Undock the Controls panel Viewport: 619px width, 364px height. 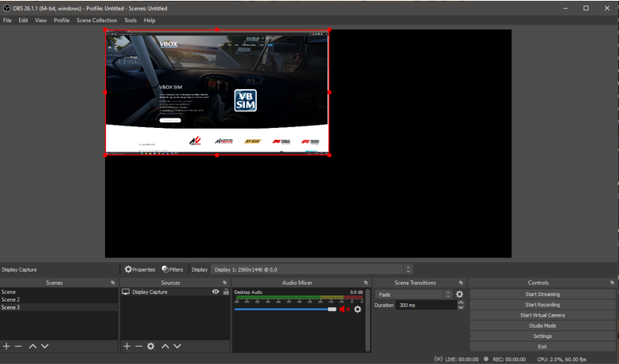coord(612,283)
